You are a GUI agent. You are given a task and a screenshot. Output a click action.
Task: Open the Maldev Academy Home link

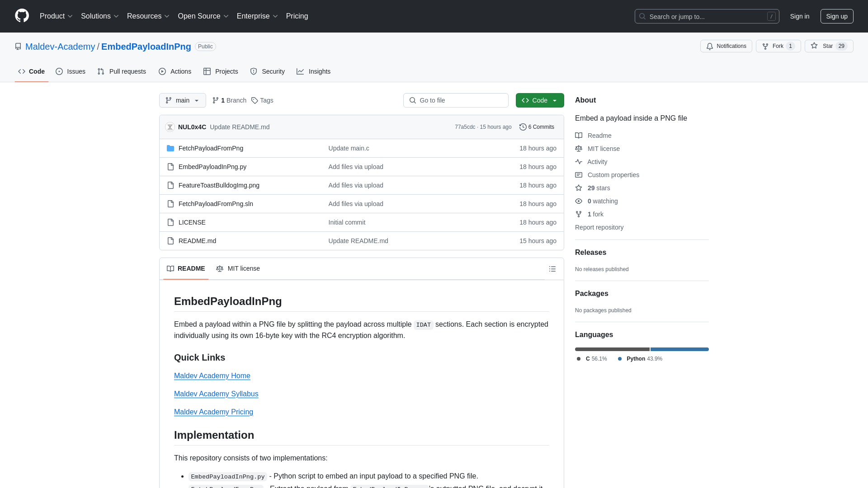[212, 376]
